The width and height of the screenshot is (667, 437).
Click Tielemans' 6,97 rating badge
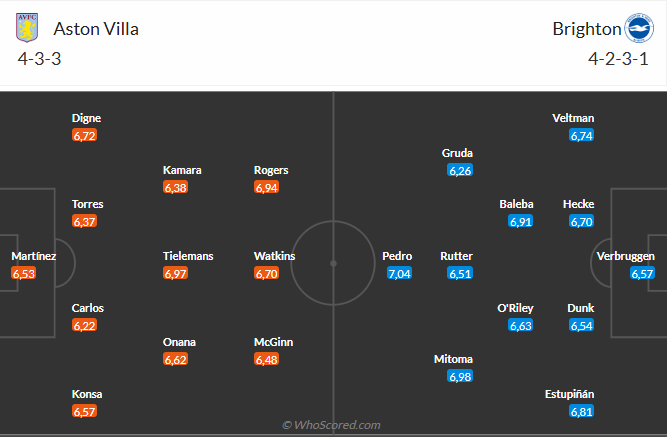pos(175,273)
